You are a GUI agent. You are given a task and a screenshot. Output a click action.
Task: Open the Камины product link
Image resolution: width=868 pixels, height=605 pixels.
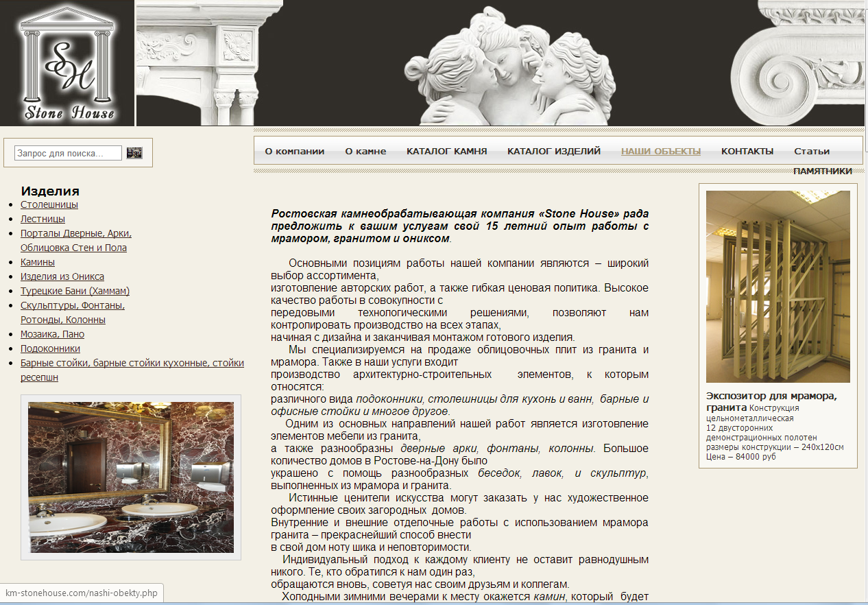click(38, 262)
